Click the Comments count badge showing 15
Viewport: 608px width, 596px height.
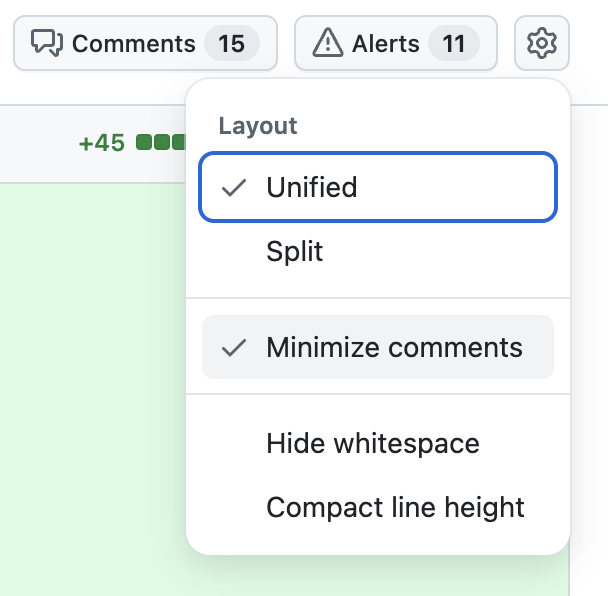point(231,43)
